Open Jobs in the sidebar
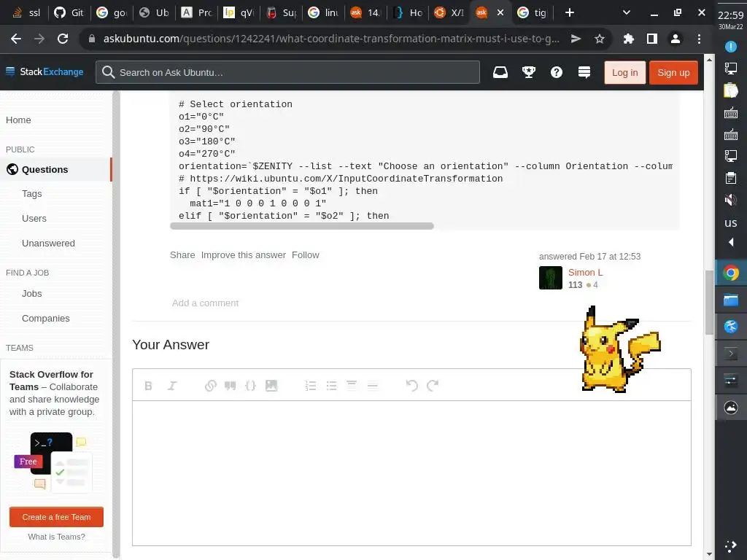The image size is (747, 560). (x=32, y=294)
